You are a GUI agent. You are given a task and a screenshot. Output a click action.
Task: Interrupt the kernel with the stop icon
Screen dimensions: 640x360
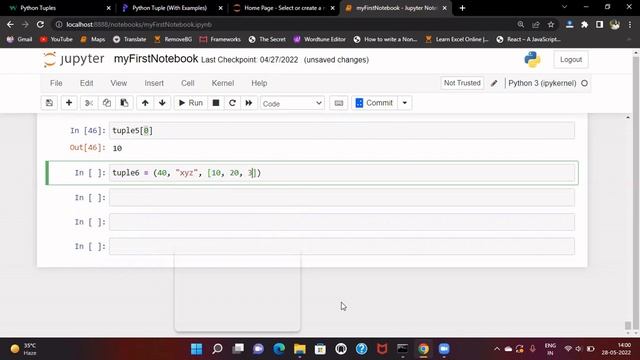216,103
